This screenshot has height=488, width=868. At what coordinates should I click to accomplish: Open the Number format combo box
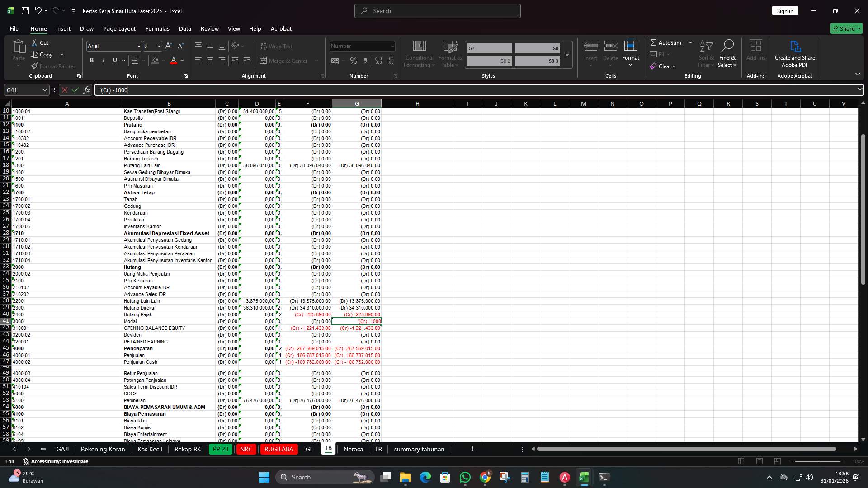coord(362,46)
